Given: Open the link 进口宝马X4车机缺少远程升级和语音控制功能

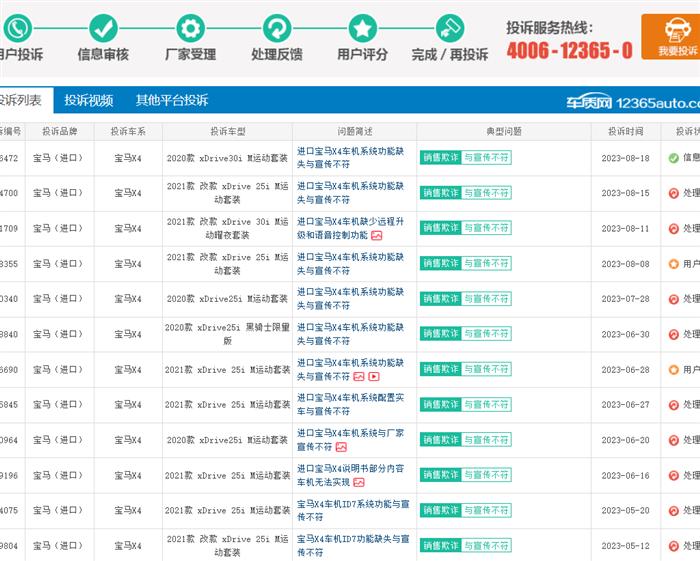Looking at the screenshot, I should (x=350, y=228).
